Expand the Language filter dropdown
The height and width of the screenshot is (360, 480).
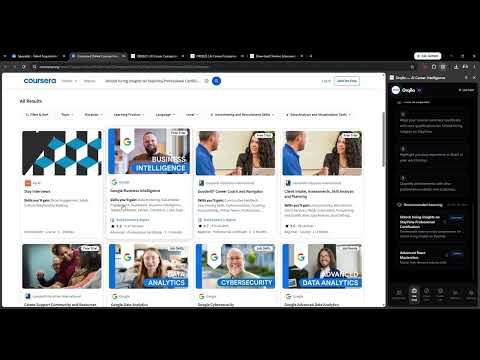[165, 114]
